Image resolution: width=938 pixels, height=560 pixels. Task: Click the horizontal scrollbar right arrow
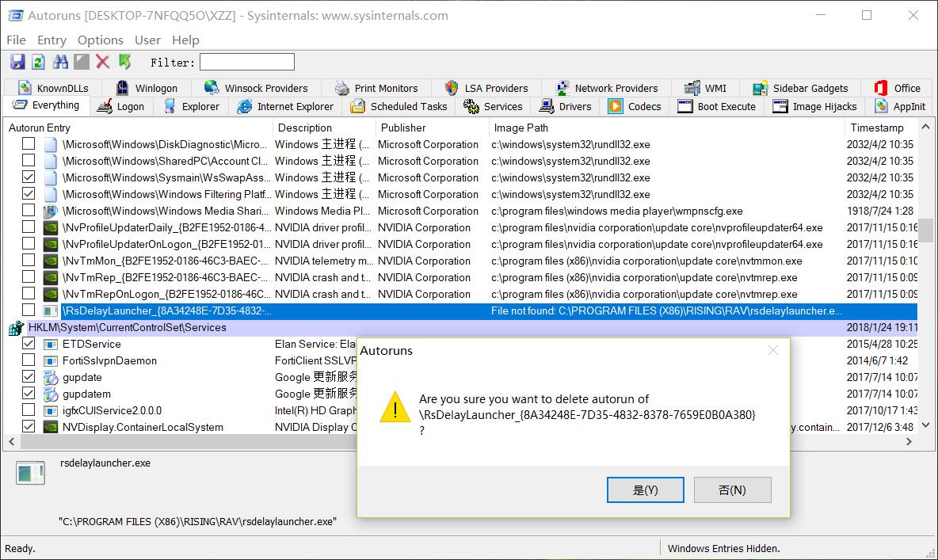[x=909, y=441]
